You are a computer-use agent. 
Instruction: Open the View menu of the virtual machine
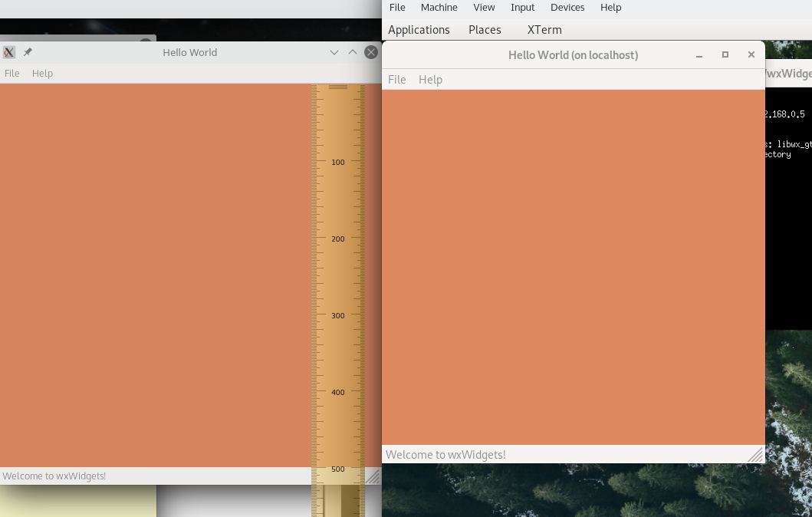point(484,7)
